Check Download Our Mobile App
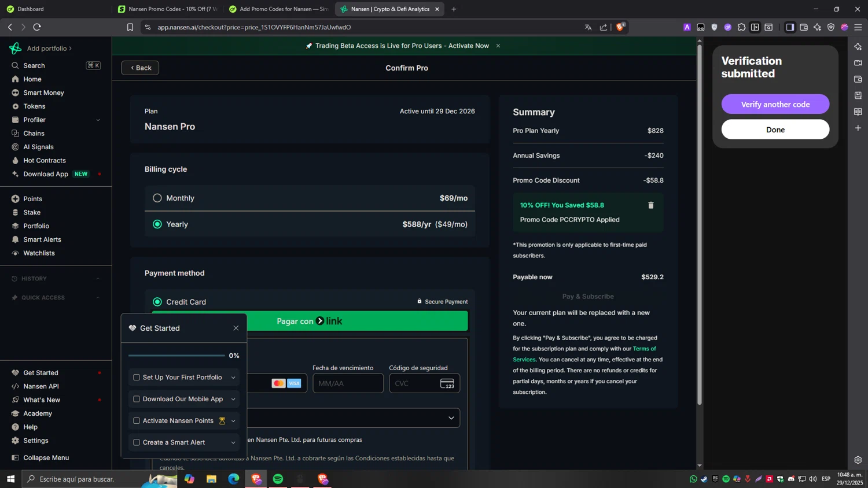The image size is (868, 488). [137, 399]
